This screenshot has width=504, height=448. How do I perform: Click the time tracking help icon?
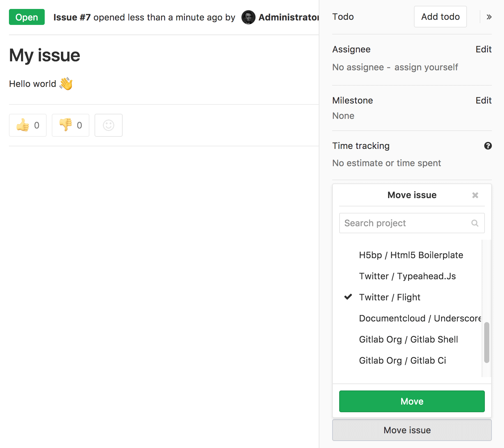[488, 146]
